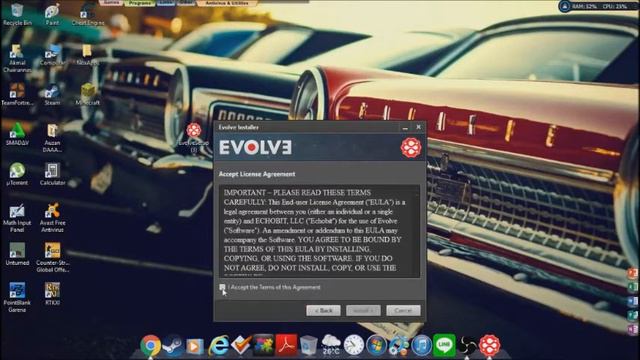The height and width of the screenshot is (360, 640).
Task: Click the red Evolve logo in installer header
Action: 411,147
